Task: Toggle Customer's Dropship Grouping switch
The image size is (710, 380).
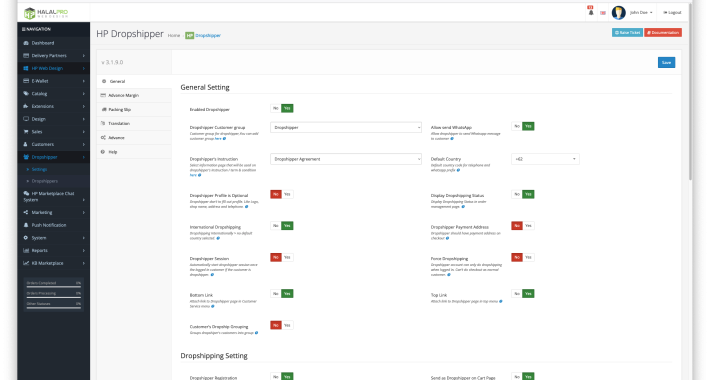Action: point(282,326)
